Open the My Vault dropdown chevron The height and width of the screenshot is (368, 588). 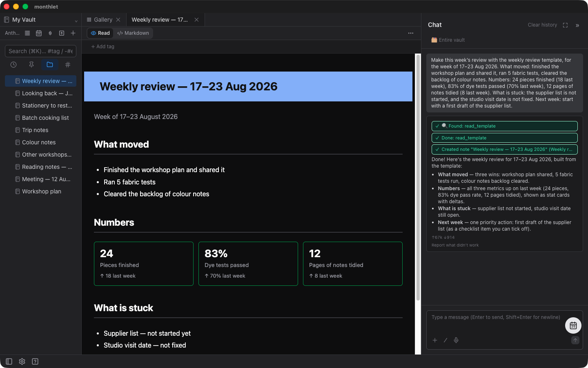76,21
